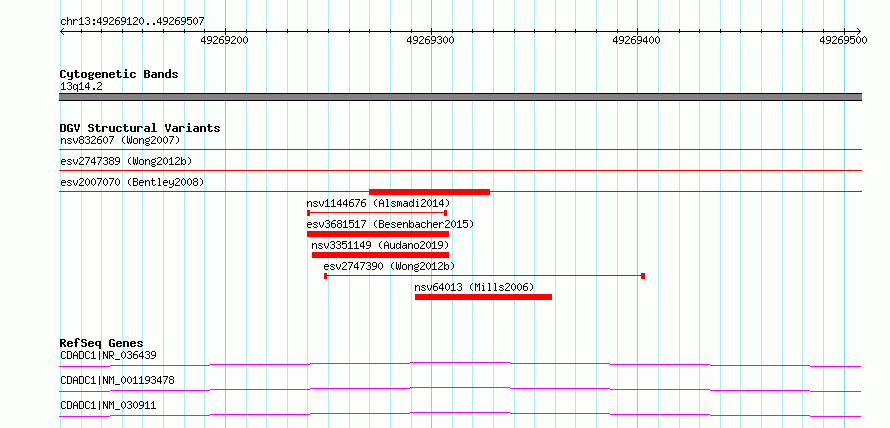Click the chr13:49269120..49269507 region label
890x428 pixels.
pos(132,22)
